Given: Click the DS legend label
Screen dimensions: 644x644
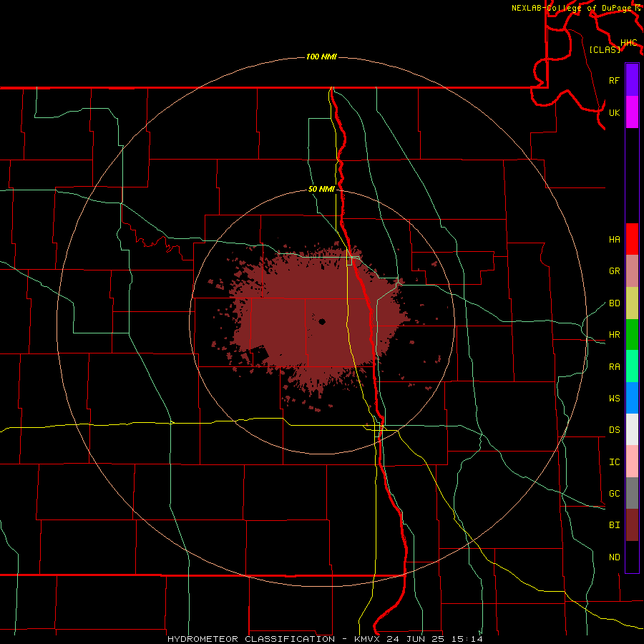Looking at the screenshot, I should click(x=614, y=430).
